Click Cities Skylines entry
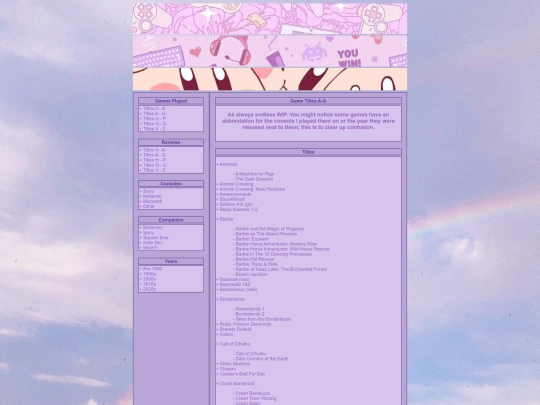The image size is (540, 405). click(235, 364)
